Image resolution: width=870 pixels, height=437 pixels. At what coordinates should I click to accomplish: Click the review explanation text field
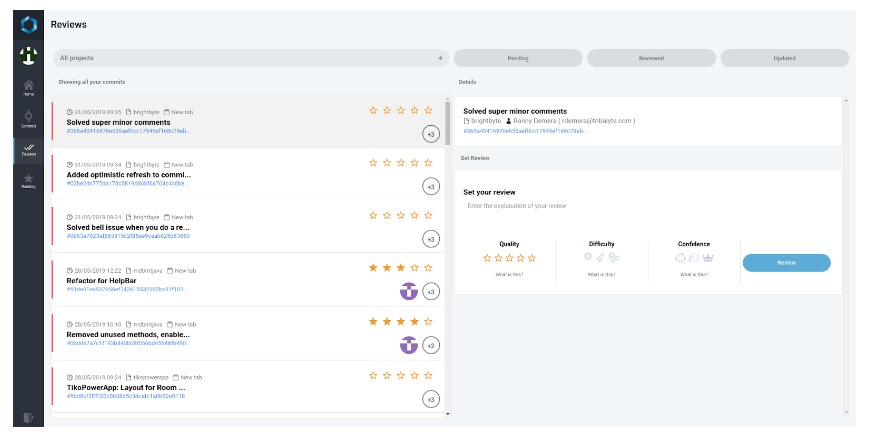tap(600, 206)
